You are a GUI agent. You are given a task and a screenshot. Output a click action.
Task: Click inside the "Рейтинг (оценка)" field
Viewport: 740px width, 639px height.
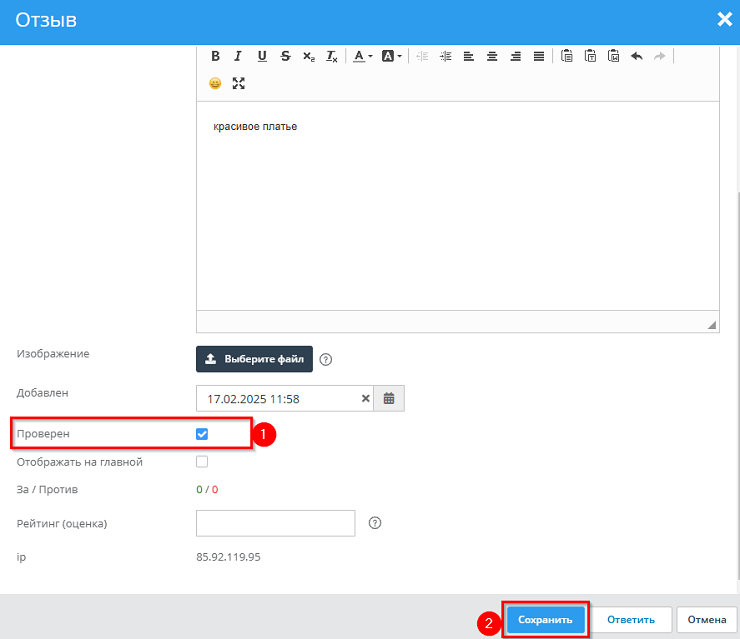pos(275,523)
